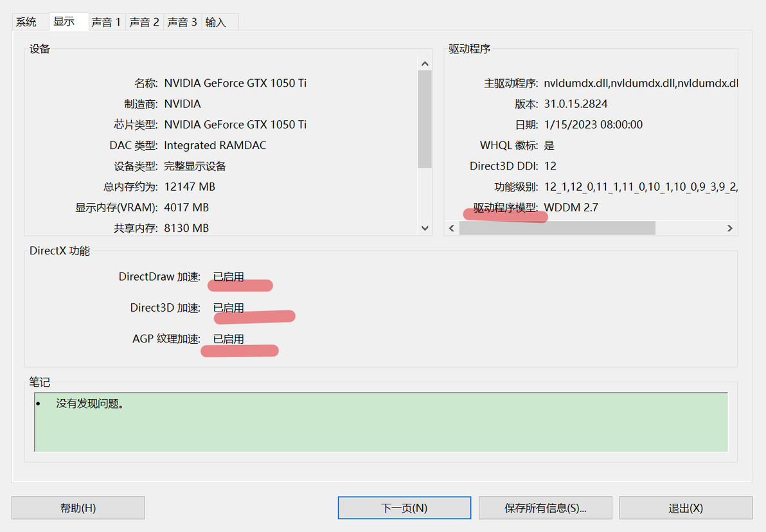Click the device list vertical scrollbar thumb
Screen dimensions: 766x532
(x=425, y=120)
